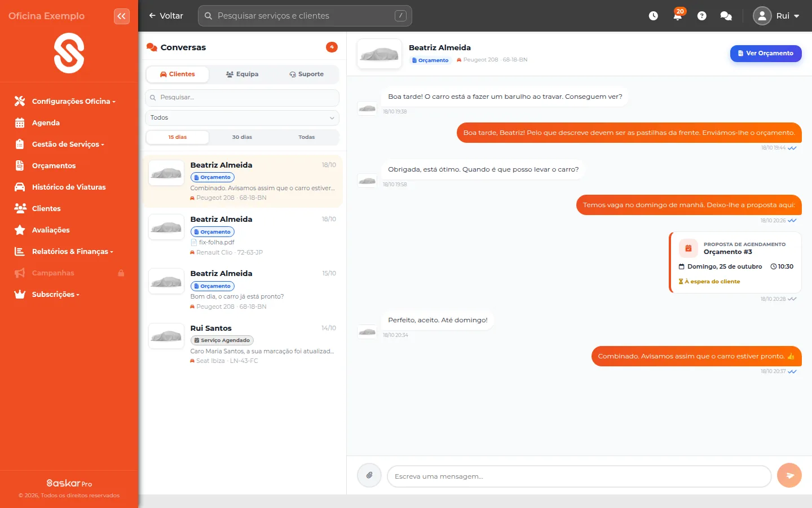Click the Ver Orçamento button
This screenshot has height=508, width=812.
(x=766, y=53)
